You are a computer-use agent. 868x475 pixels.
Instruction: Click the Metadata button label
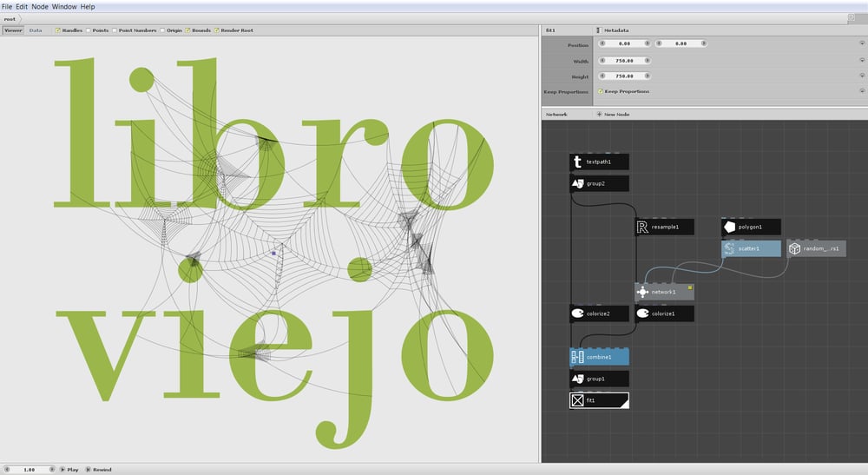pos(616,30)
